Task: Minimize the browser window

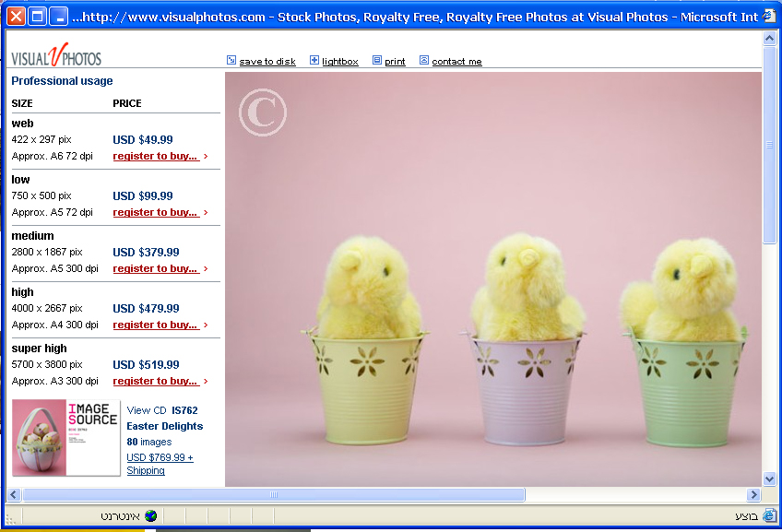Action: (x=59, y=17)
